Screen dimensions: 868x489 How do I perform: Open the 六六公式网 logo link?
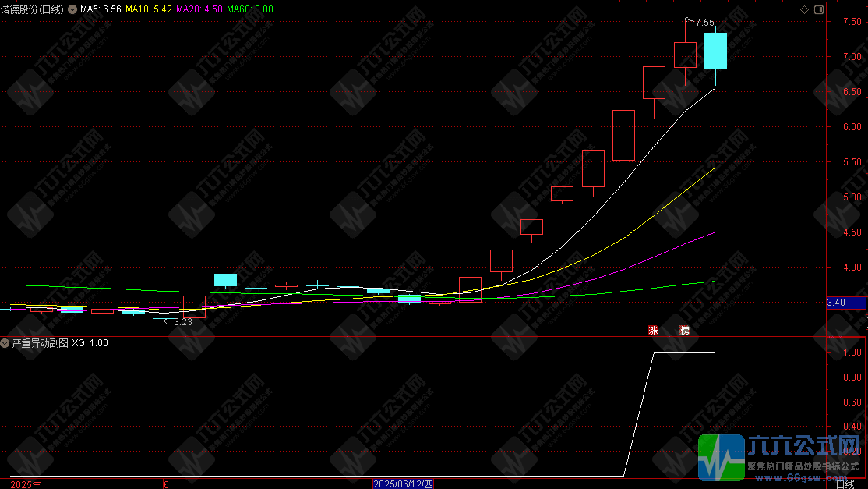click(781, 456)
